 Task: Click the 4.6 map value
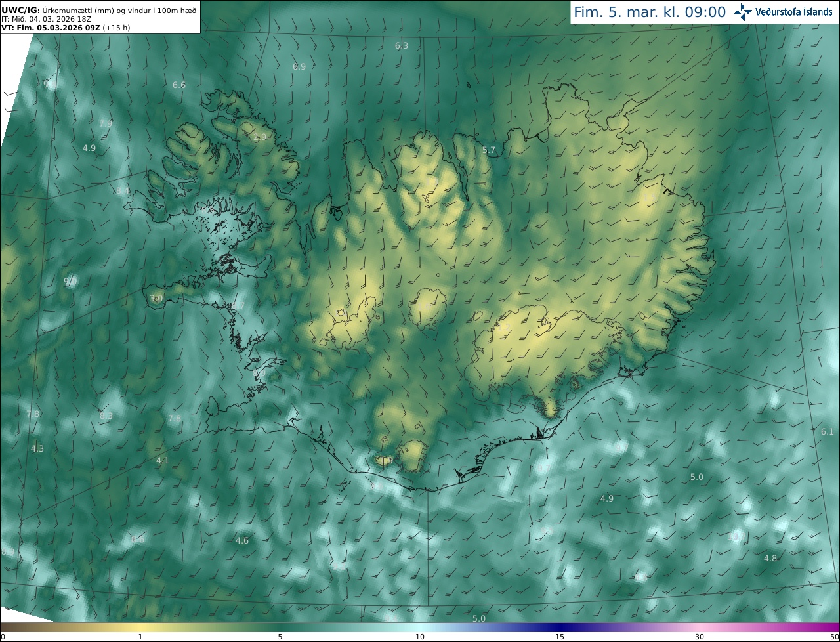click(242, 540)
